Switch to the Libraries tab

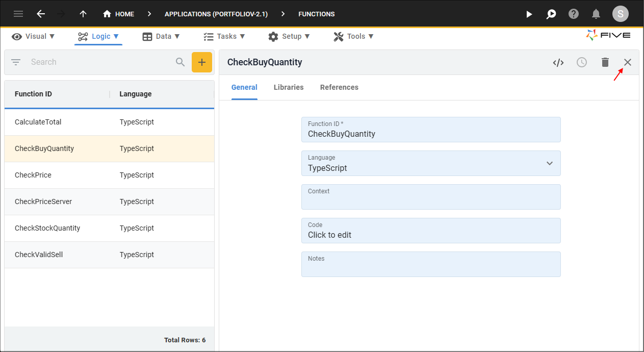[x=289, y=87]
